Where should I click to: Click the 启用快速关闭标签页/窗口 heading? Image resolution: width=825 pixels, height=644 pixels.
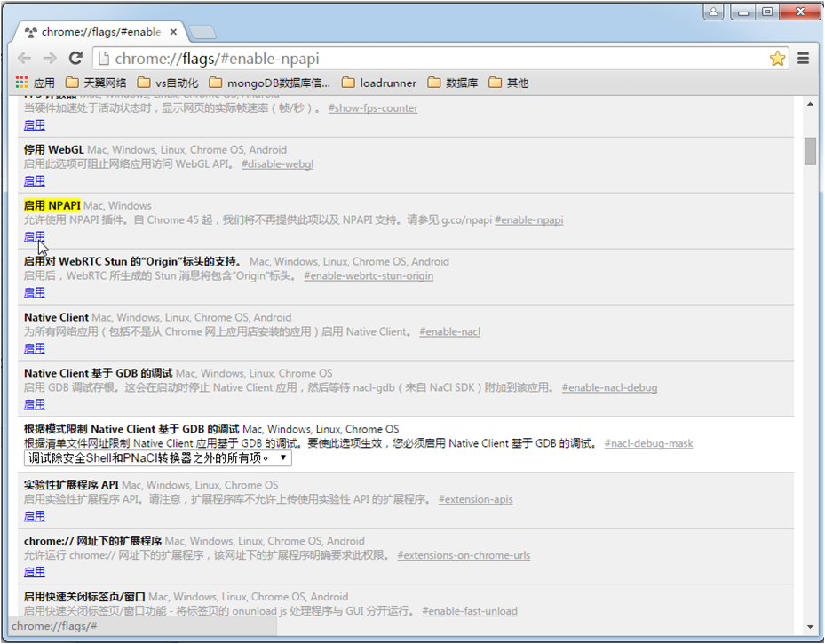(x=84, y=597)
